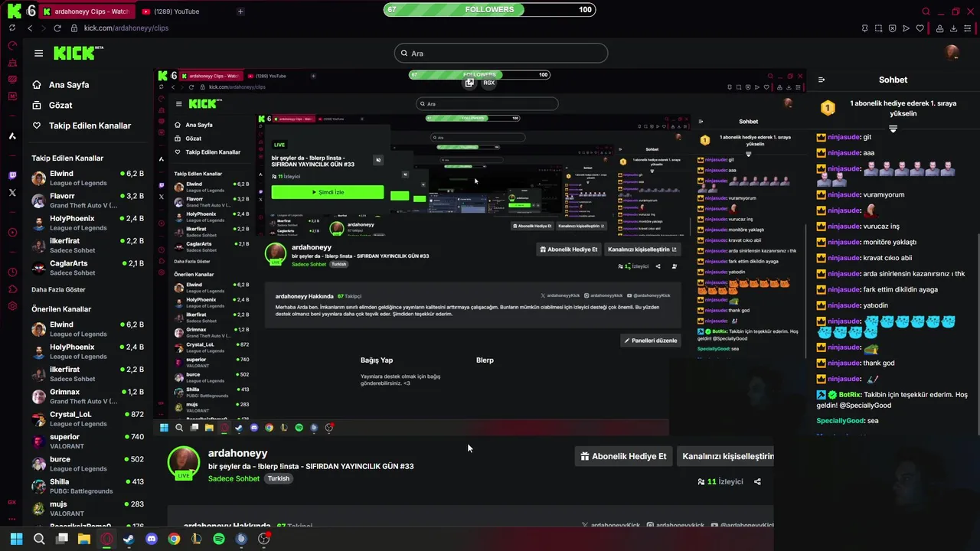Click the green Şimdi İzle button in the stream
Viewport: 980px width, 551px height.
point(328,192)
